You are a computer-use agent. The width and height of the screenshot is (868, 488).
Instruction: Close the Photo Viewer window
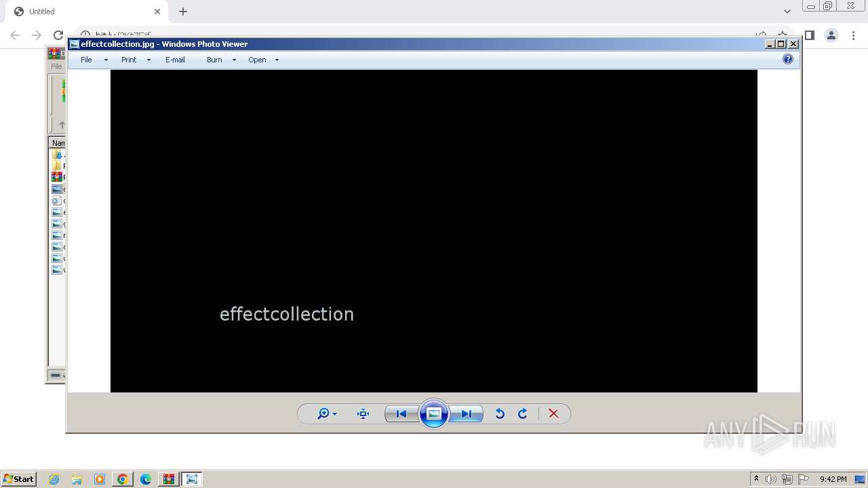pos(793,44)
